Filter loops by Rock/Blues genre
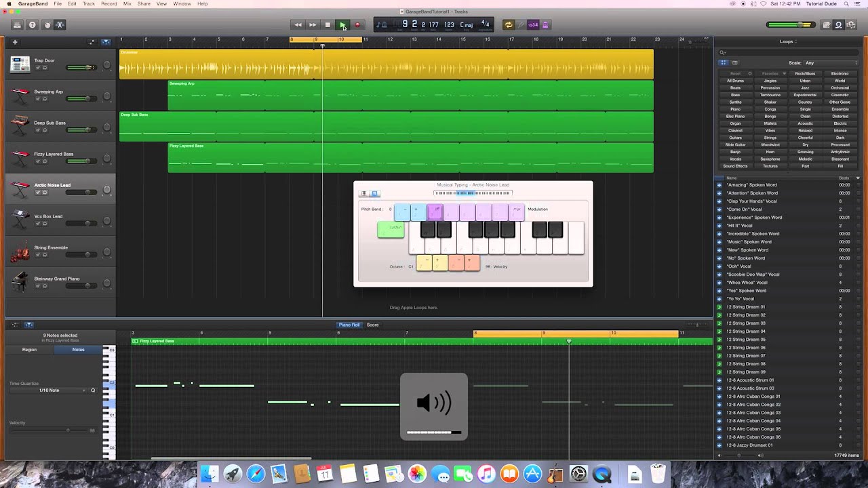Image resolution: width=868 pixels, height=488 pixels. 805,73
